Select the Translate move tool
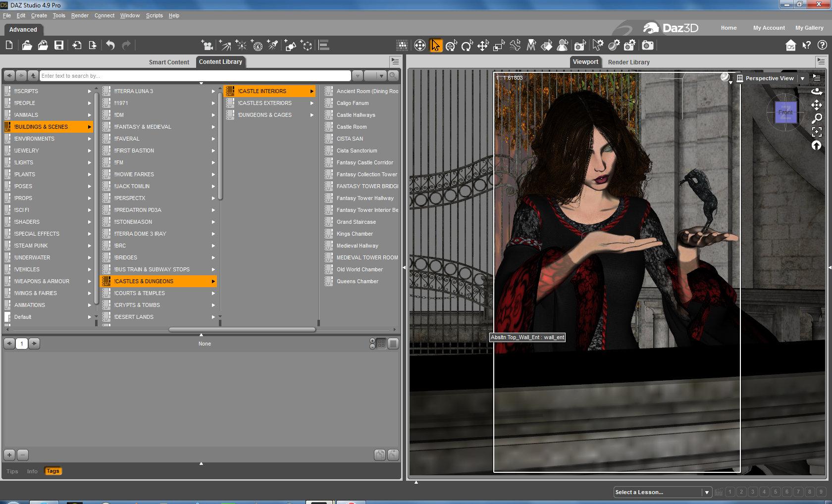Screen dimensions: 832x504 tap(483, 46)
